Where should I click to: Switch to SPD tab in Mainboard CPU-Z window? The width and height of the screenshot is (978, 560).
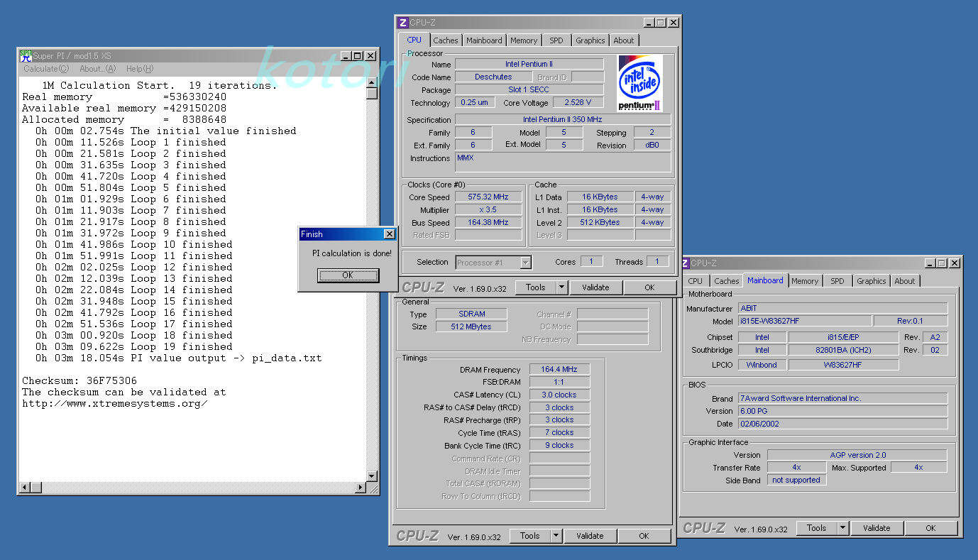(837, 281)
